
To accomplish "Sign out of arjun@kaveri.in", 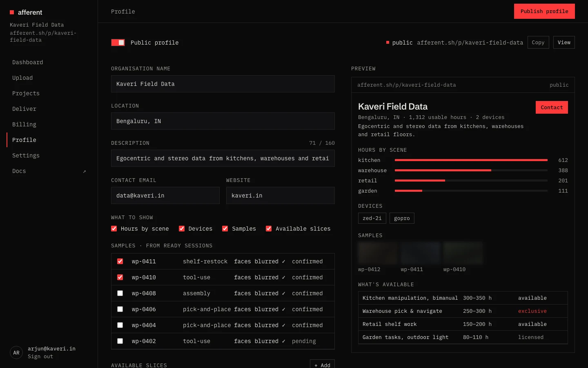I will tap(40, 357).
